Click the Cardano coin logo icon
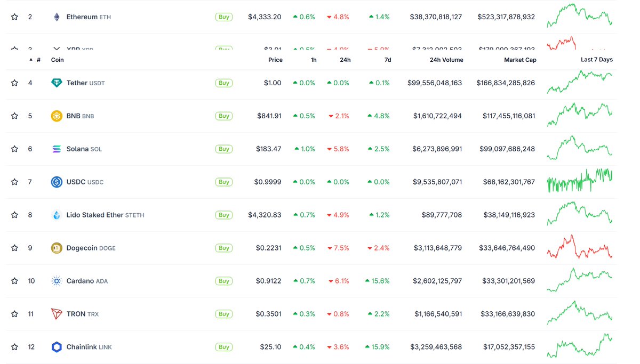 tap(57, 281)
